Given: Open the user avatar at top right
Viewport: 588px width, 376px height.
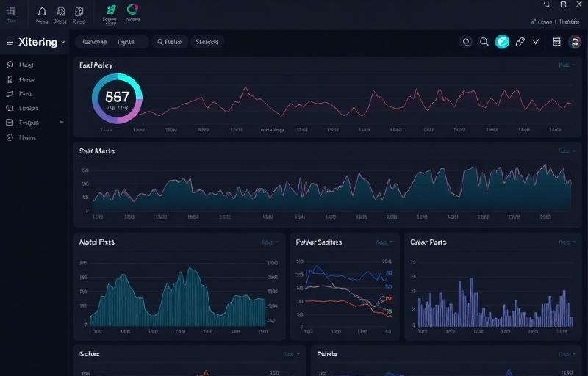Looking at the screenshot, I should coord(575,43).
